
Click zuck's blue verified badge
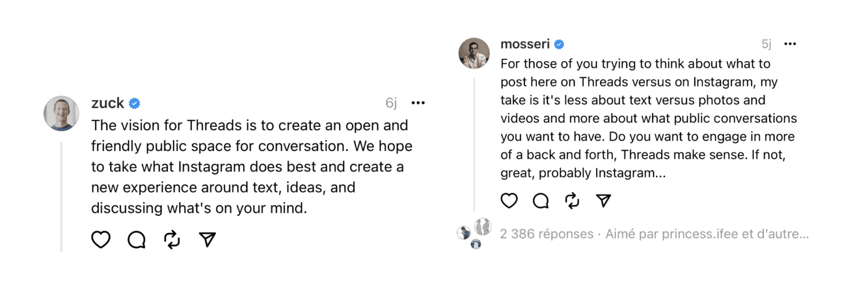134,103
